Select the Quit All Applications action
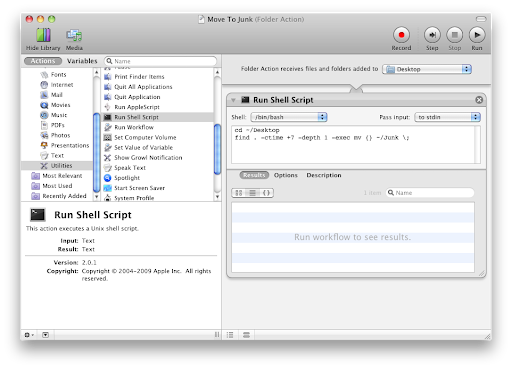This screenshot has width=512, height=369. tap(143, 87)
